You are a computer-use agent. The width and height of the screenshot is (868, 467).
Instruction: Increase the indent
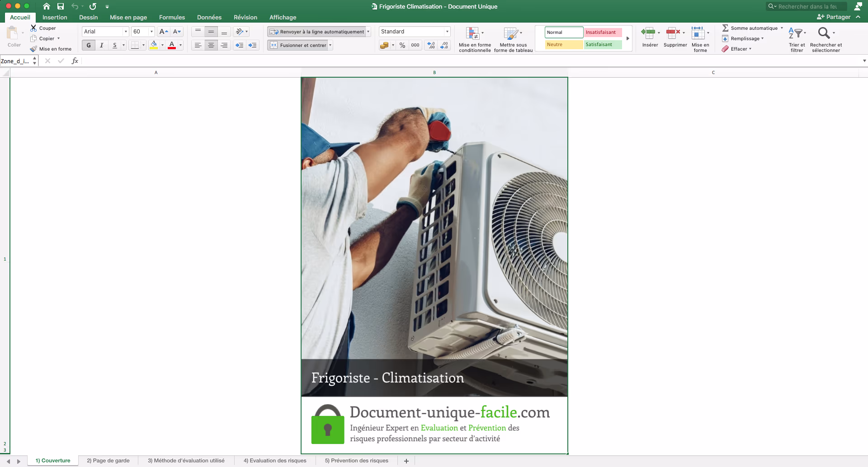[253, 45]
